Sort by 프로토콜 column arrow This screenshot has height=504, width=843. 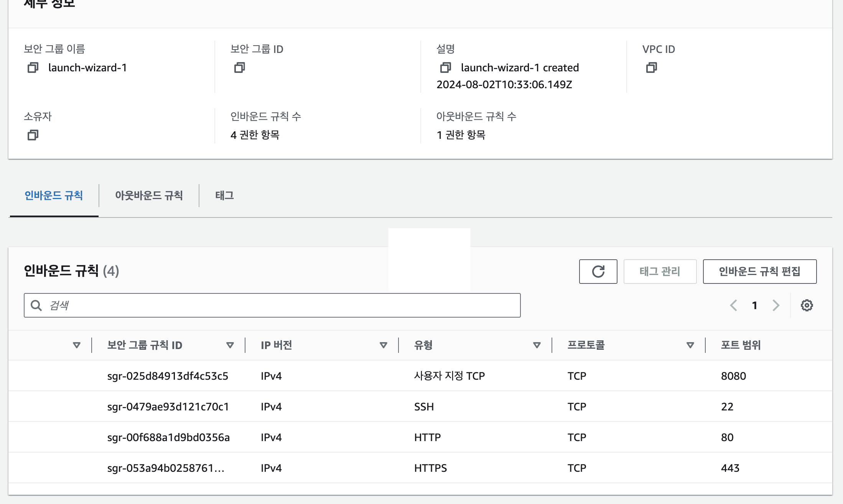pyautogui.click(x=690, y=345)
